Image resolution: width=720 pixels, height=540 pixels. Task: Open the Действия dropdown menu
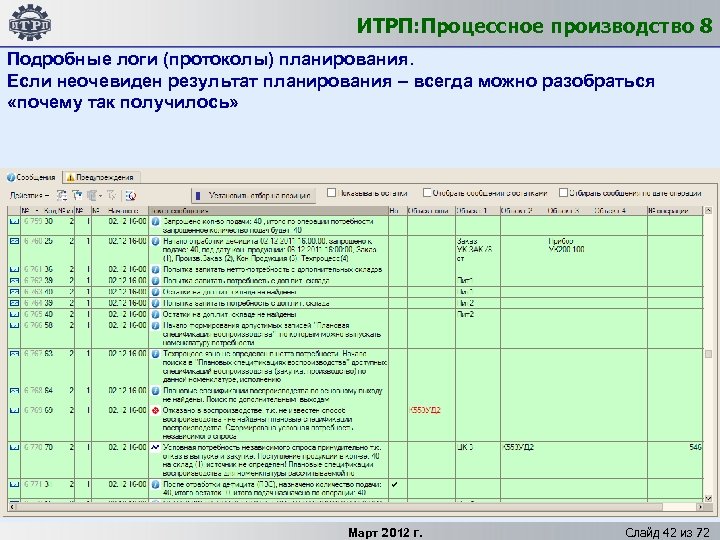[x=29, y=196]
